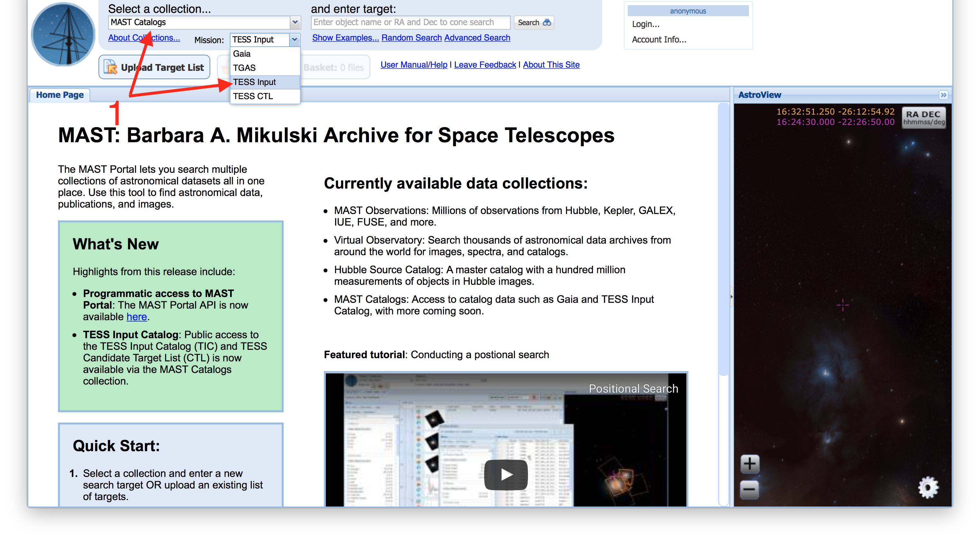Open the MAST Catalogs collection dropdown
The height and width of the screenshot is (540, 980).
coord(295,23)
